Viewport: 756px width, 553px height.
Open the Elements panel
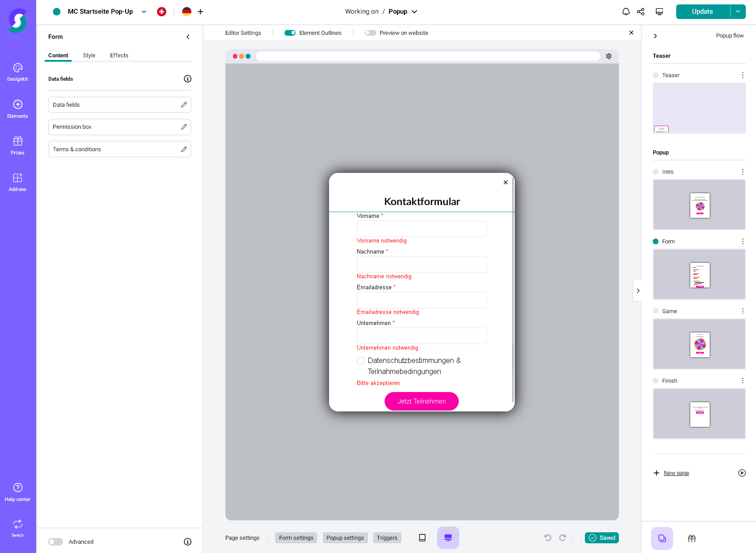(18, 109)
